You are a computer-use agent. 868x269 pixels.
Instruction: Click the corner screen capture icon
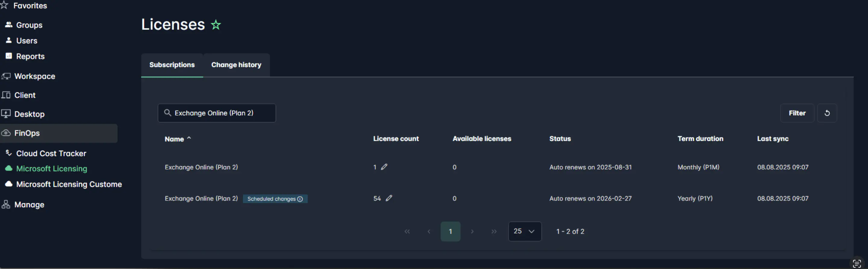pos(857,264)
